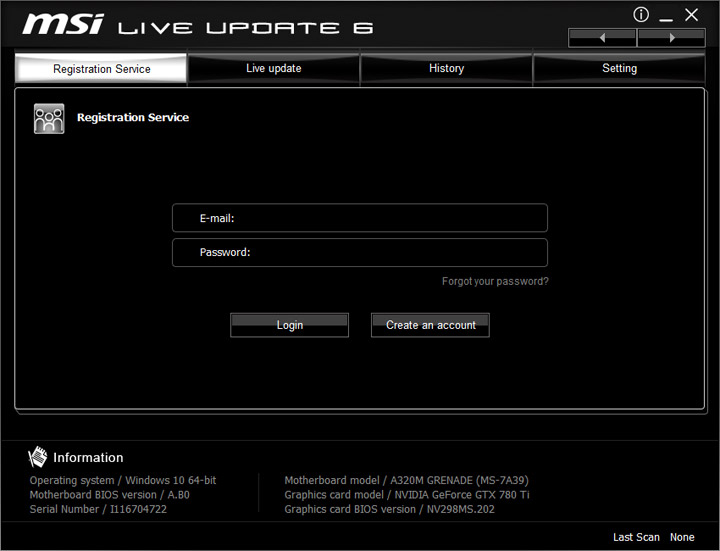The height and width of the screenshot is (551, 720).
Task: Click the Registration Service people icon
Action: (49, 118)
